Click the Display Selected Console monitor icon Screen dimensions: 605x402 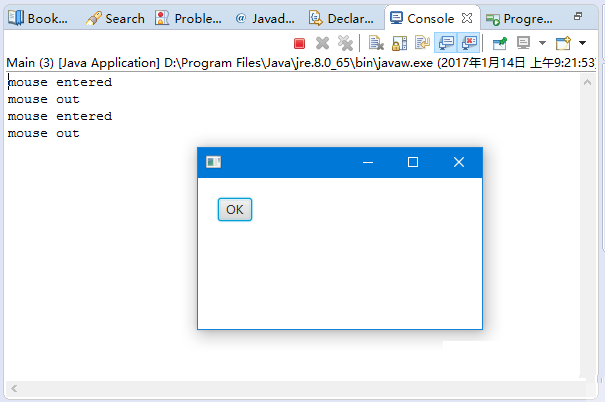pos(523,43)
